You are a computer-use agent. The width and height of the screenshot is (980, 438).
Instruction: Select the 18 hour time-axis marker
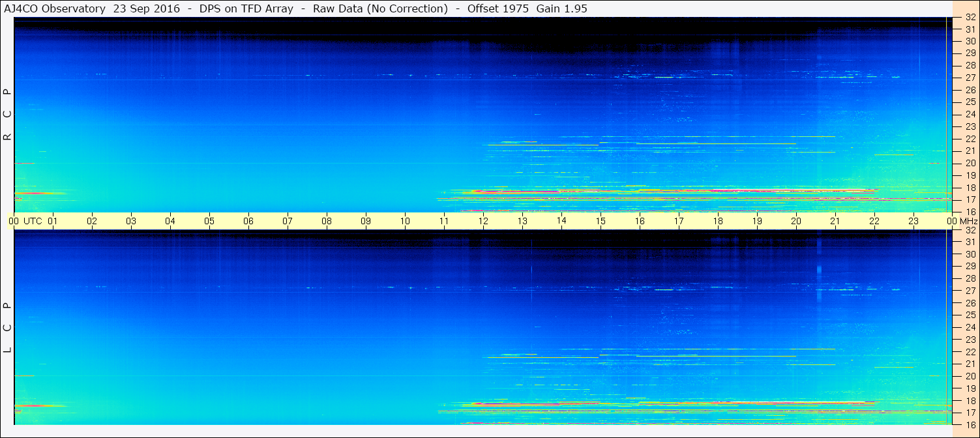tap(718, 221)
